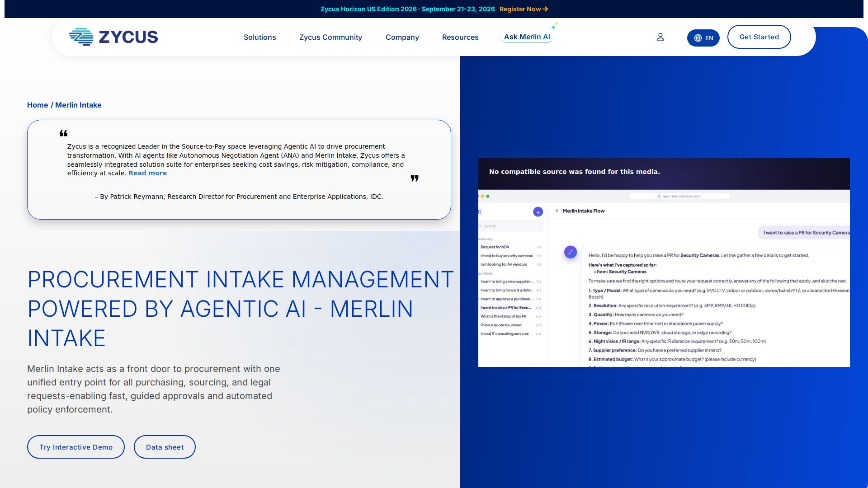Select 'I want to approve a purchase' entry
This screenshot has height=488, width=868.
pos(510,299)
